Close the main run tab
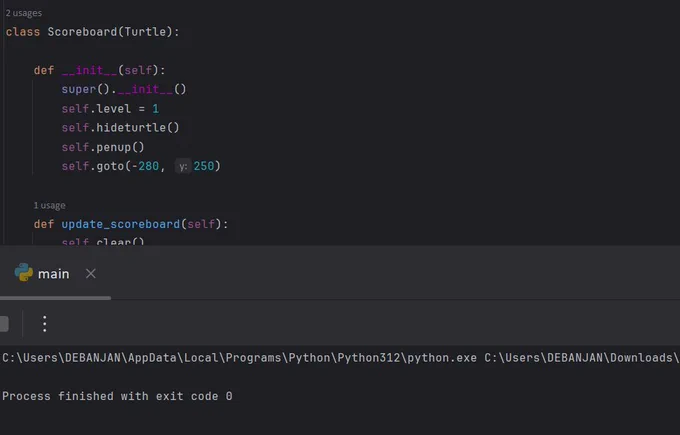Image resolution: width=680 pixels, height=435 pixels. point(91,274)
